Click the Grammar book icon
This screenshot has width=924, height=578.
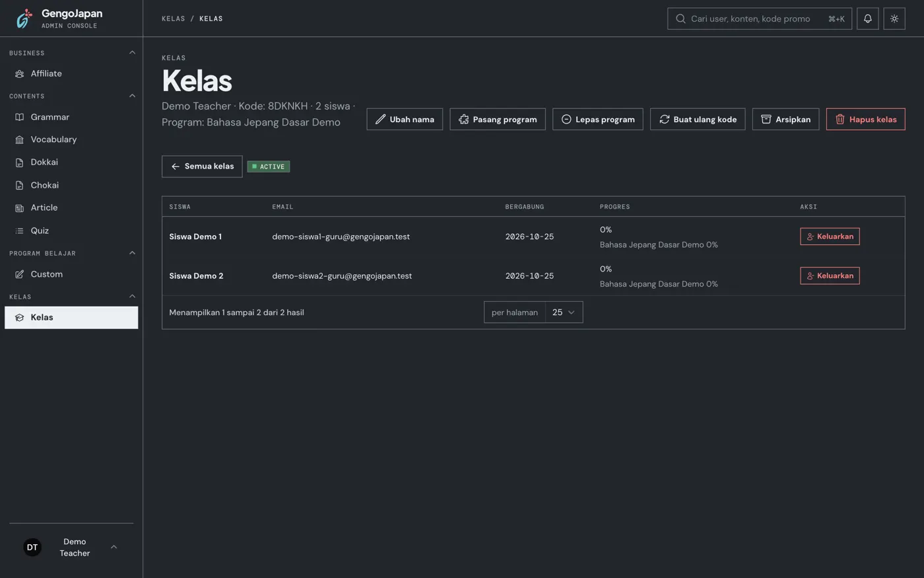(19, 118)
